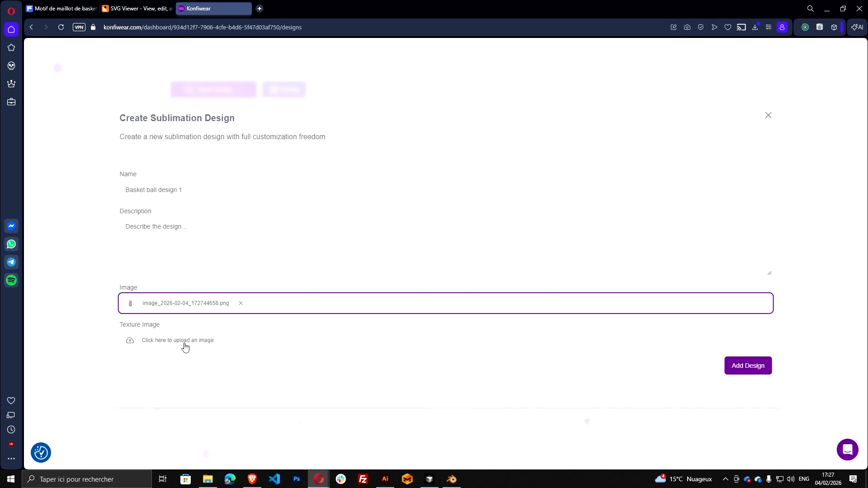Open WhatsApp from the Opera sidebar
This screenshot has height=488, width=868.
pos(11,244)
